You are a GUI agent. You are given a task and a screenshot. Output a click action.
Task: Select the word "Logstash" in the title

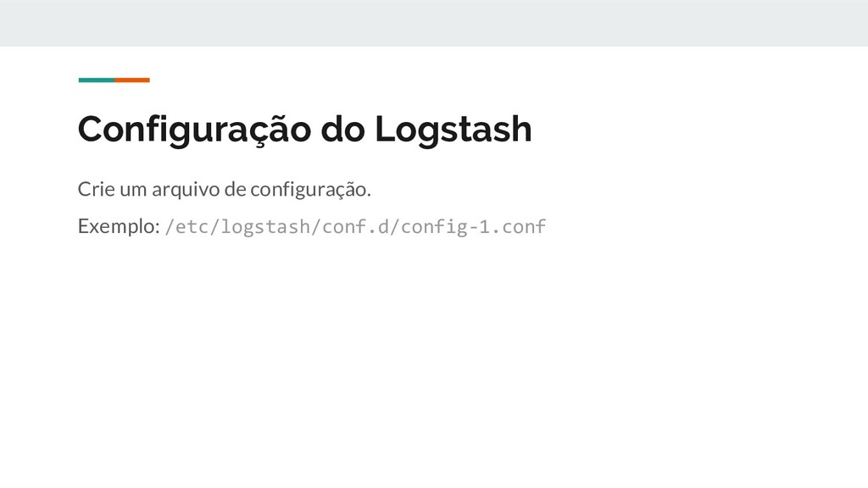point(453,130)
